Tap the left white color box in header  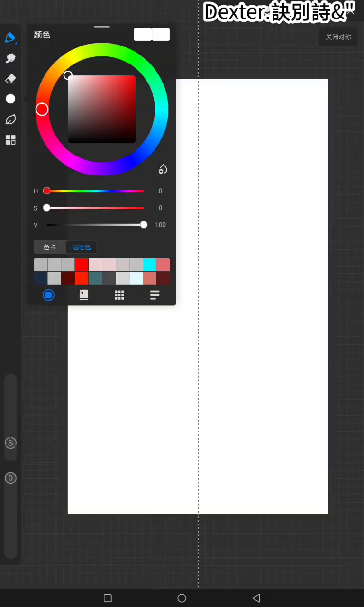coord(143,35)
